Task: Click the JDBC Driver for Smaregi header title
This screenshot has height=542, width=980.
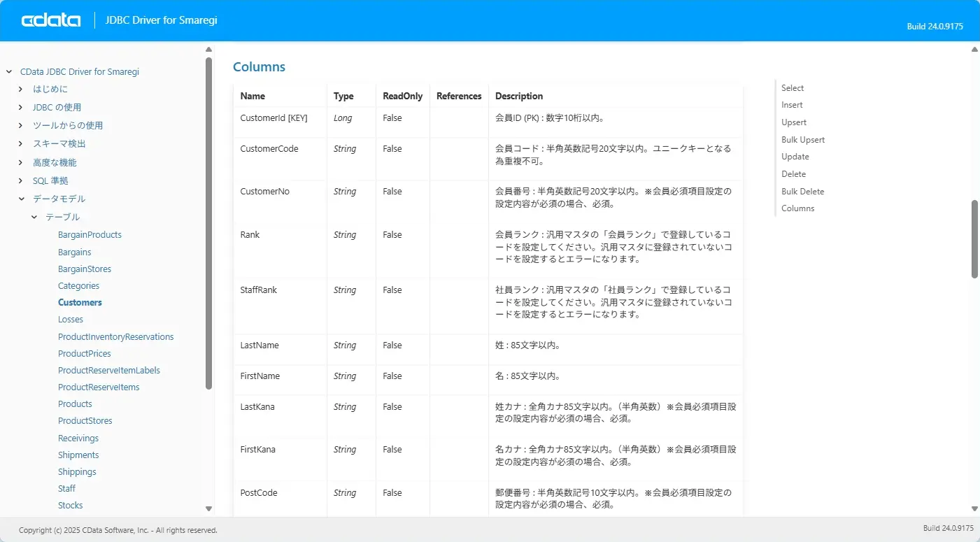Action: pyautogui.click(x=162, y=20)
